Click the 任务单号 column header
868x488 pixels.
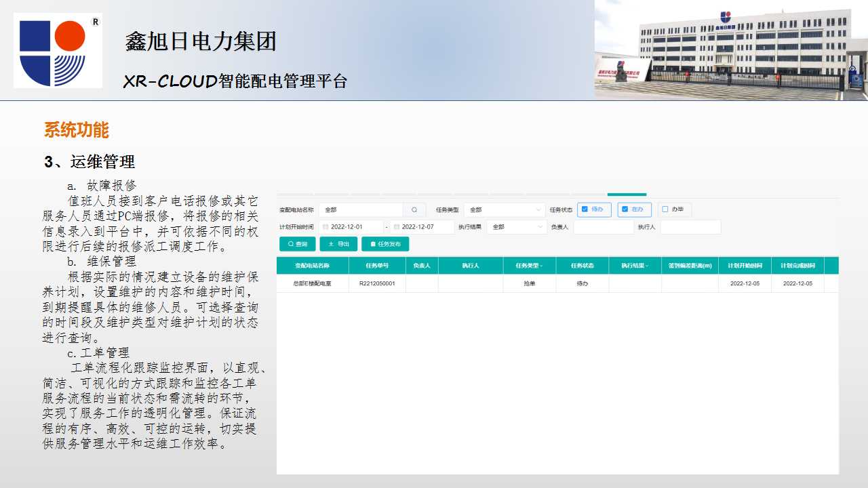[x=377, y=266]
